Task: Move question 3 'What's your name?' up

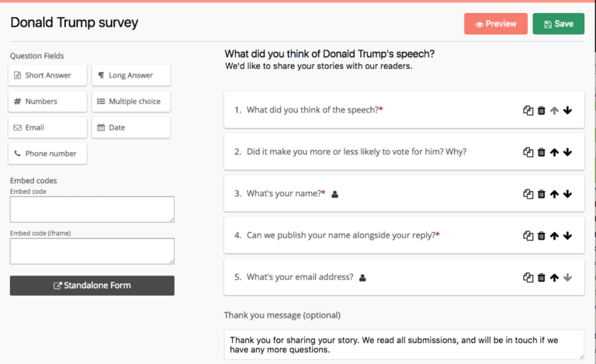Action: pos(555,194)
